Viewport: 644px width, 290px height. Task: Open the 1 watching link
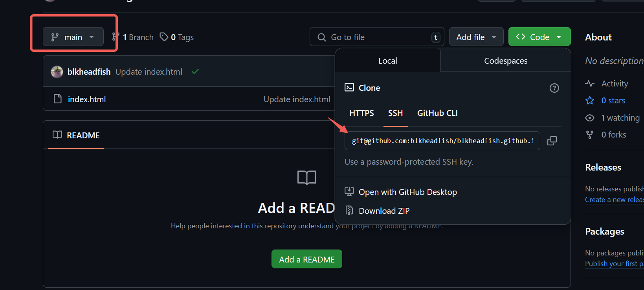pos(620,118)
